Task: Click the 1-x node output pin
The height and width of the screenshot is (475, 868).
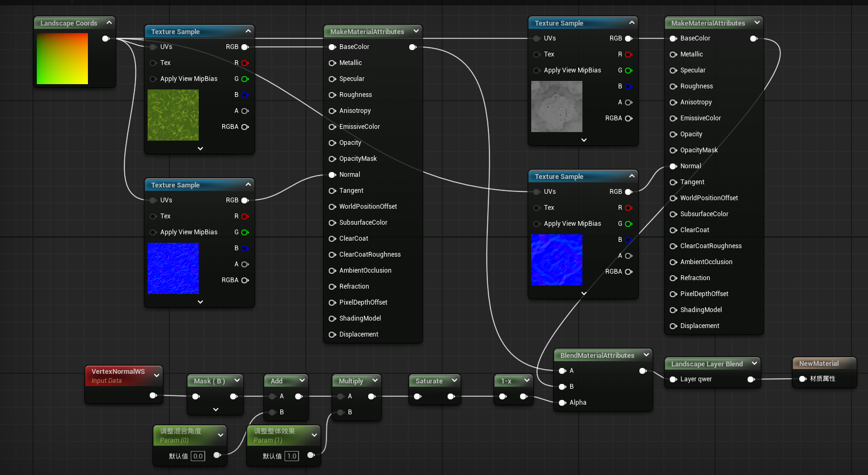Action: [523, 396]
